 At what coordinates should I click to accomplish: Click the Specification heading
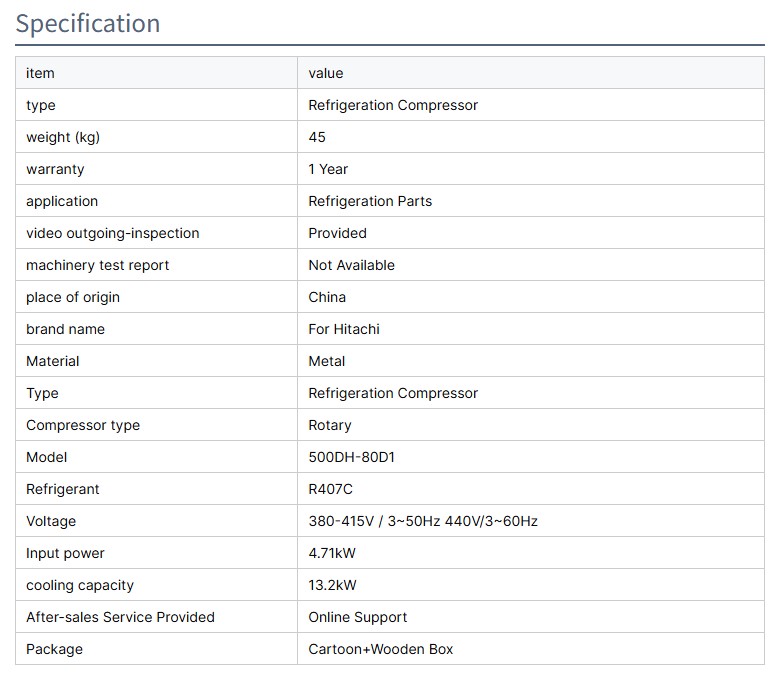pos(88,24)
